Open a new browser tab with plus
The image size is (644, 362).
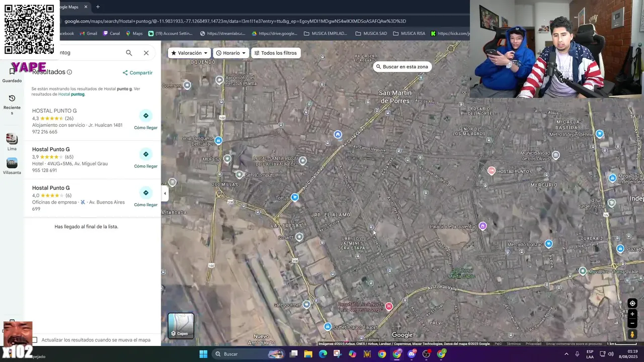coord(98,7)
